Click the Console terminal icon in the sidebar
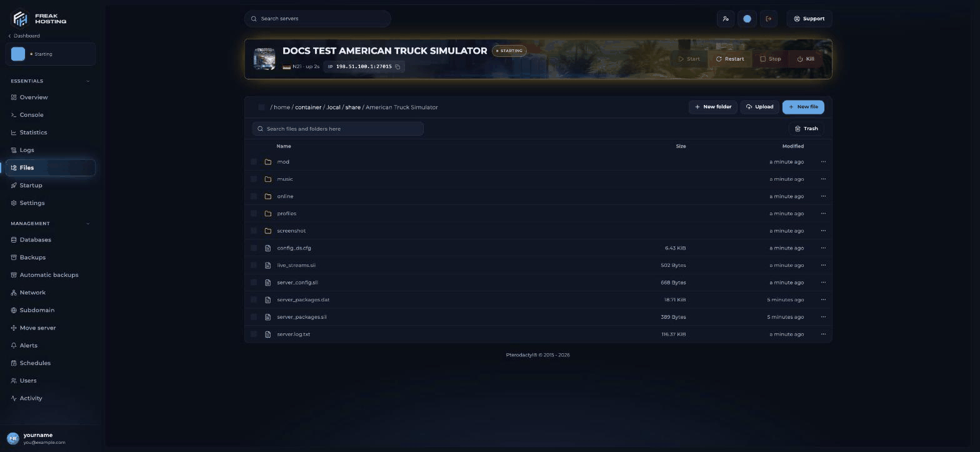Screen dimensions: 980x452 14,115
